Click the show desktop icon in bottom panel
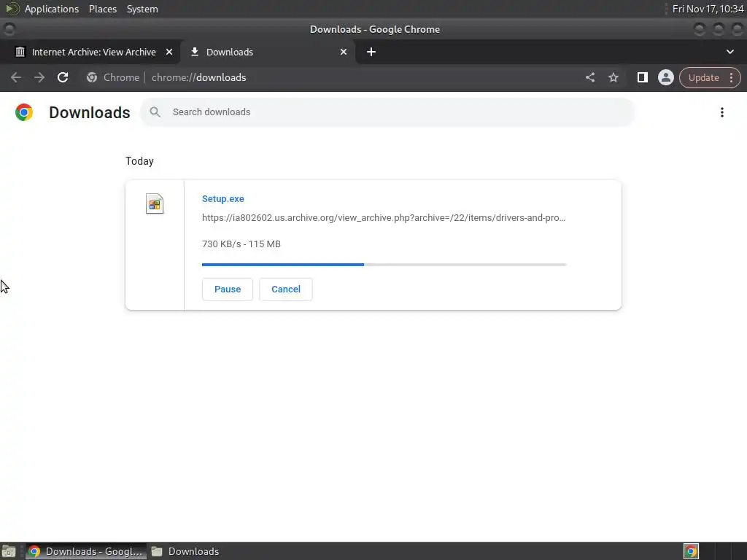 coord(9,551)
